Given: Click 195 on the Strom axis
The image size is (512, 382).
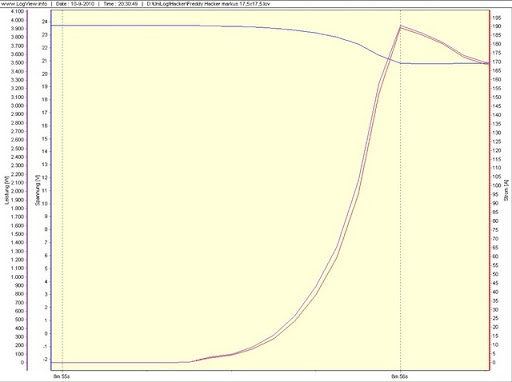Looking at the screenshot, I should (496, 17).
